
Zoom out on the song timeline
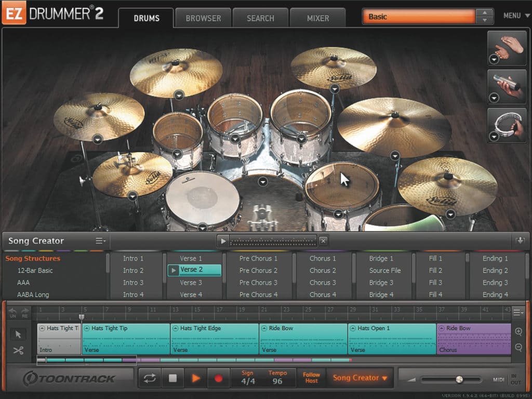point(518,347)
